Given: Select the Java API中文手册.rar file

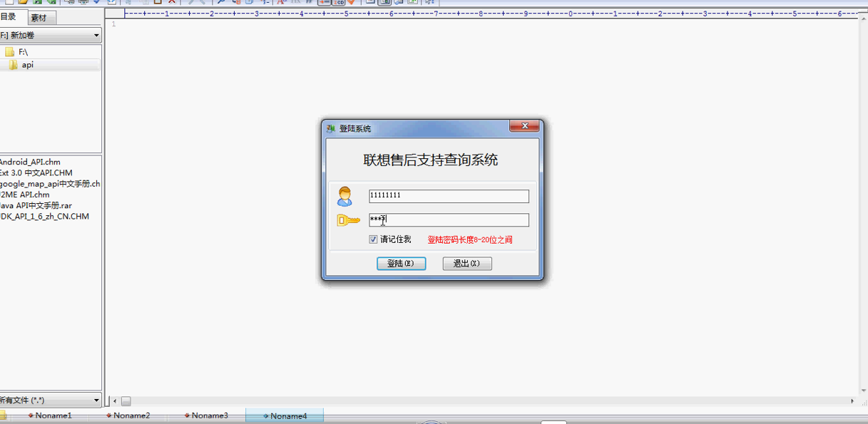Looking at the screenshot, I should tap(36, 205).
